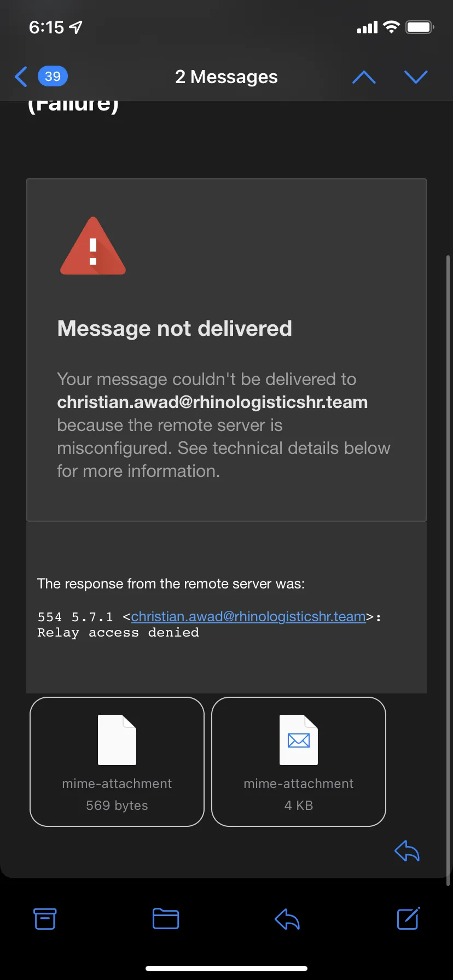
Task: Move message with the folder icon
Action: [x=166, y=919]
